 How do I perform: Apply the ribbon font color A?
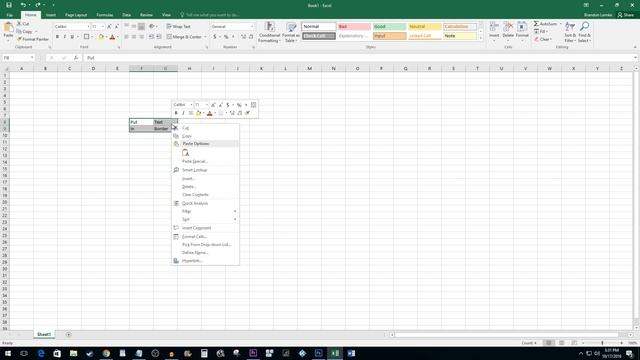pyautogui.click(x=112, y=37)
